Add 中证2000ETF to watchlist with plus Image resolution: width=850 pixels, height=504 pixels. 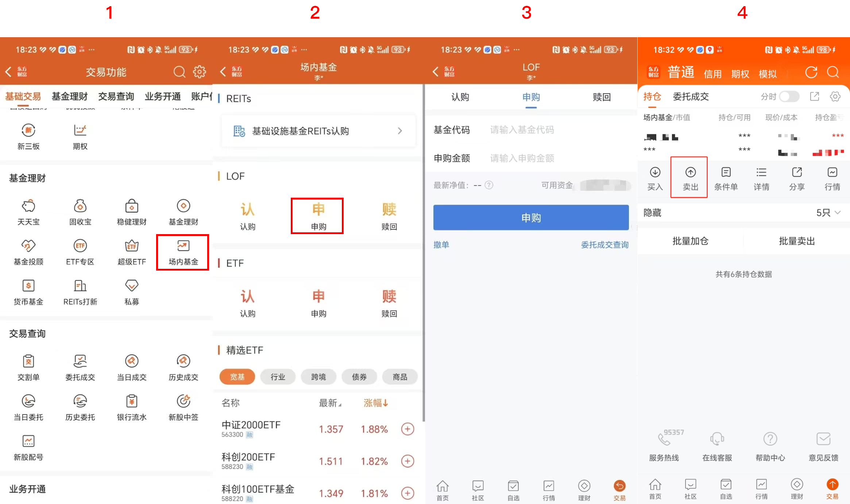(x=407, y=429)
